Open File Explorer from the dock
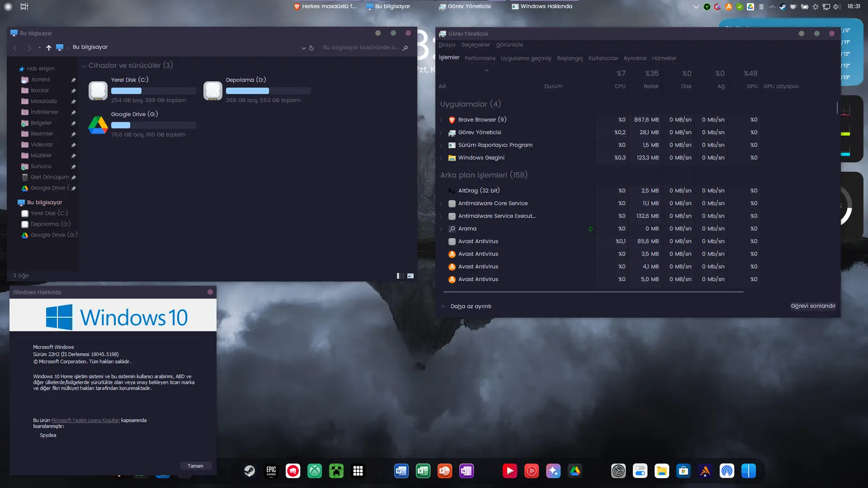The width and height of the screenshot is (868, 488). 662,471
